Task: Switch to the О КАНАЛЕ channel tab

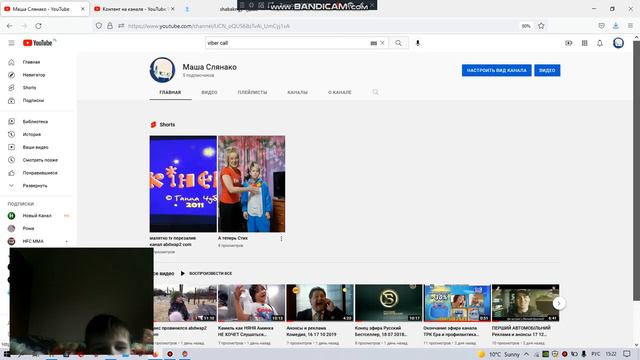Action: 340,92
